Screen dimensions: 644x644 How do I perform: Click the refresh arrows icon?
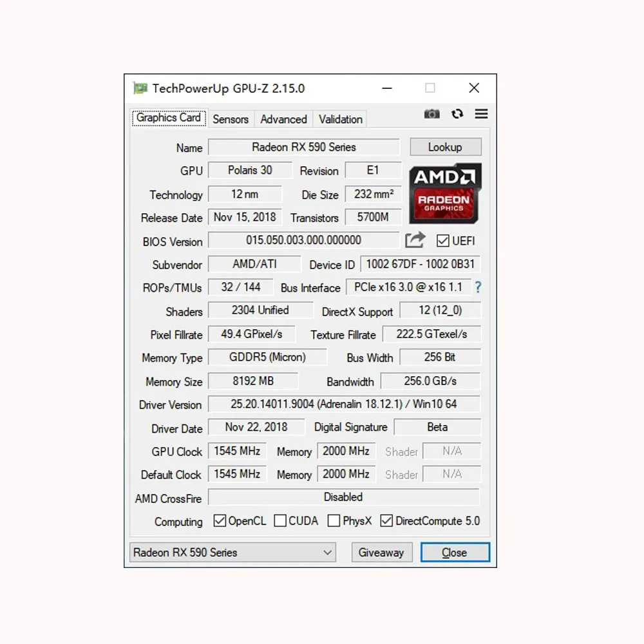[457, 114]
